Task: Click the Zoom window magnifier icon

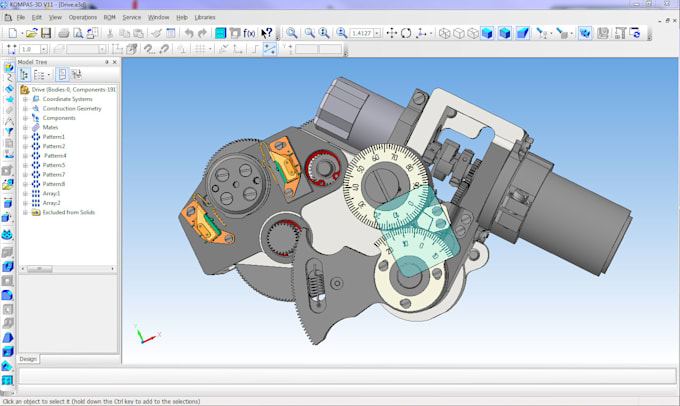Action: (292, 33)
